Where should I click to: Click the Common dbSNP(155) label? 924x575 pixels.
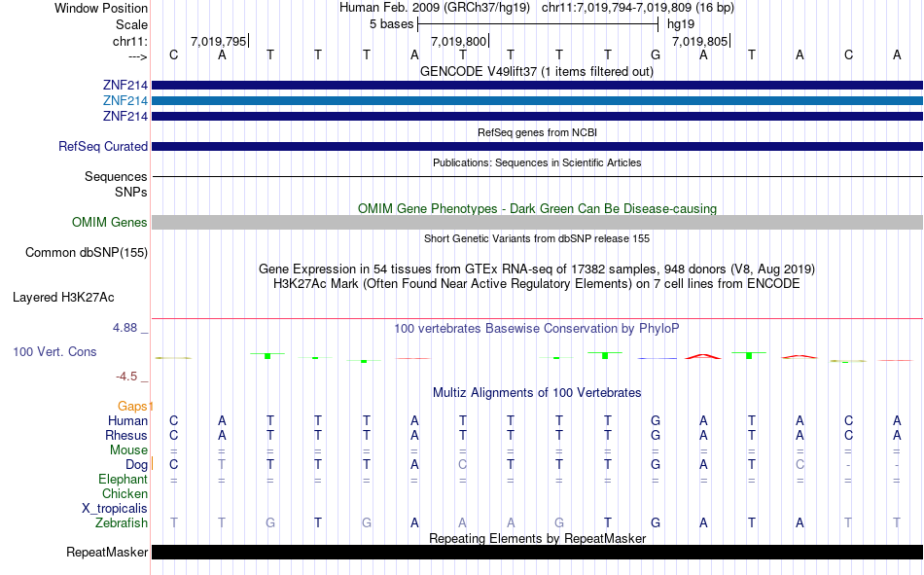pos(86,252)
